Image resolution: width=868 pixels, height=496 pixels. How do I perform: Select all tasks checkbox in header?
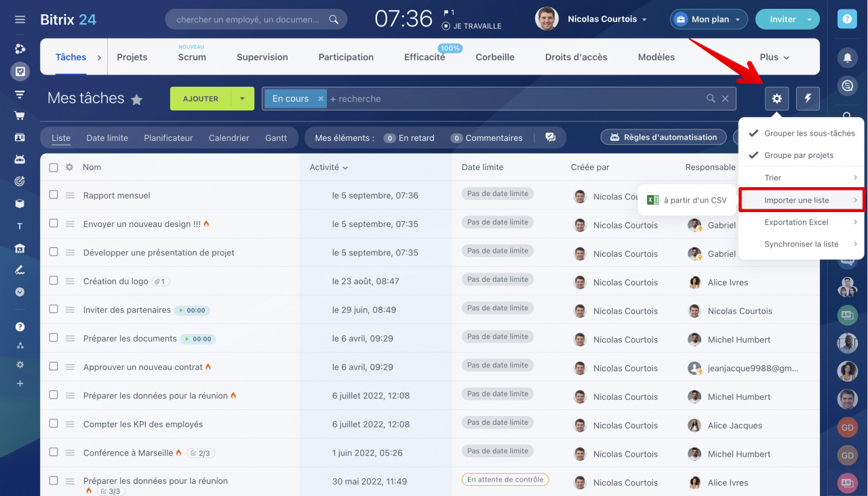(54, 167)
